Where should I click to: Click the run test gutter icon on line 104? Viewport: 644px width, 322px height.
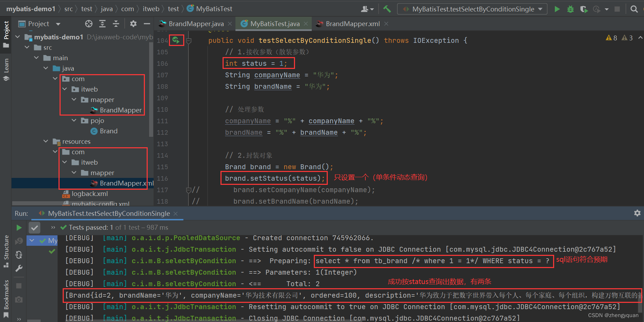pyautogui.click(x=176, y=40)
